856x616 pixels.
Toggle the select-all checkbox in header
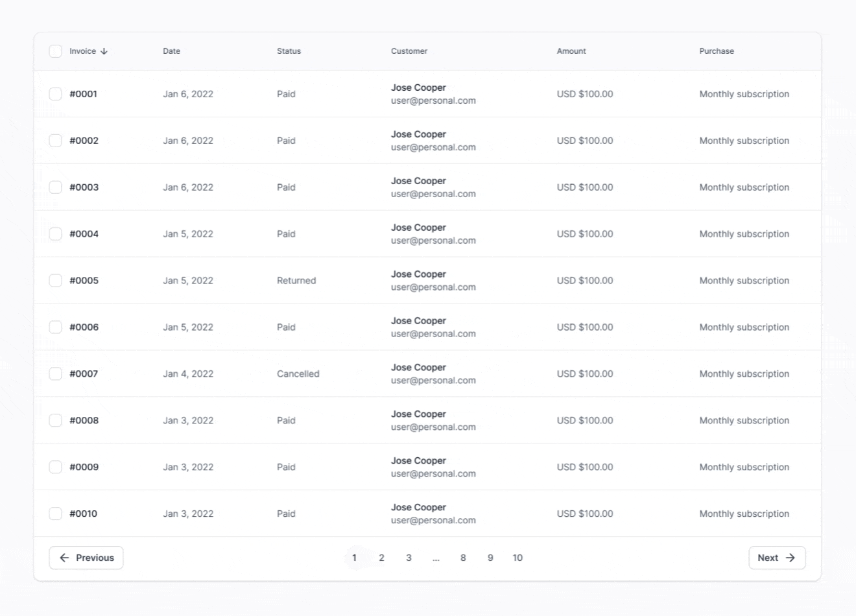(x=56, y=51)
